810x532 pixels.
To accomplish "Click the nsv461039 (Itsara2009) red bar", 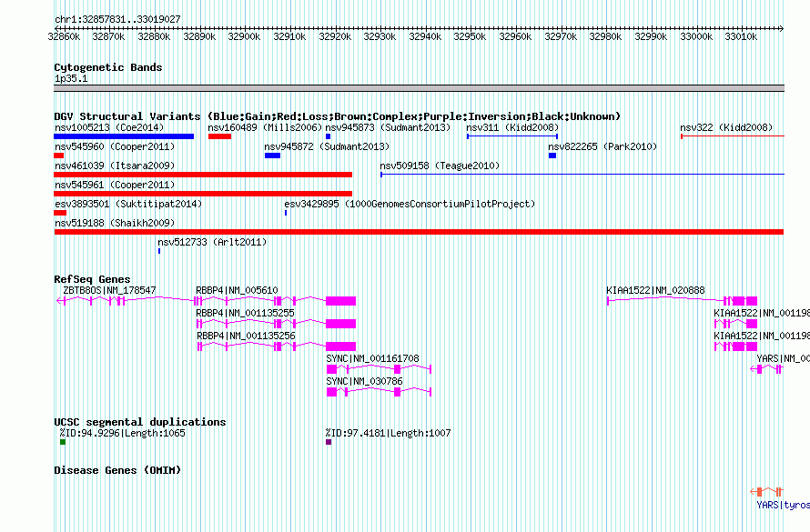I will point(203,175).
